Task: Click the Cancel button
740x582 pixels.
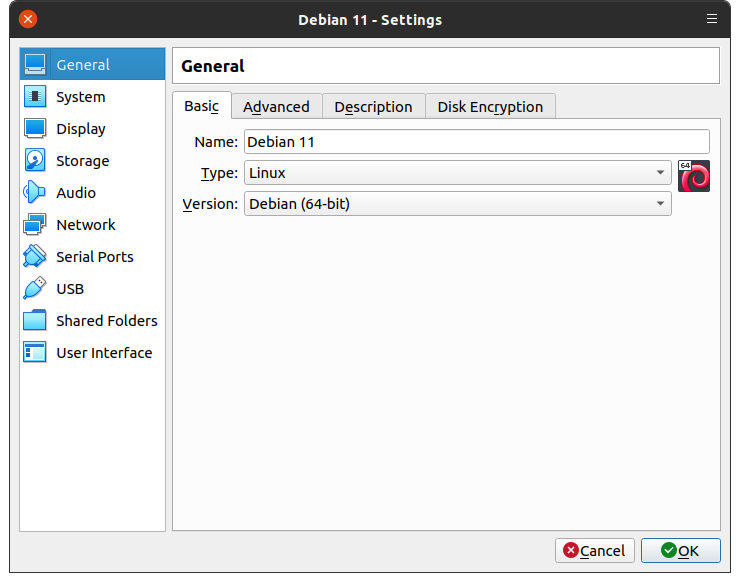Action: tap(594, 550)
